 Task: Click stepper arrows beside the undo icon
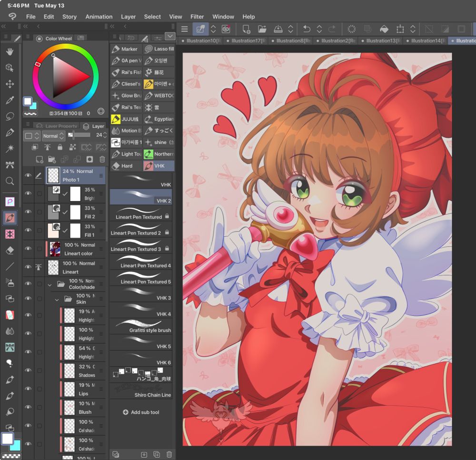point(319,29)
